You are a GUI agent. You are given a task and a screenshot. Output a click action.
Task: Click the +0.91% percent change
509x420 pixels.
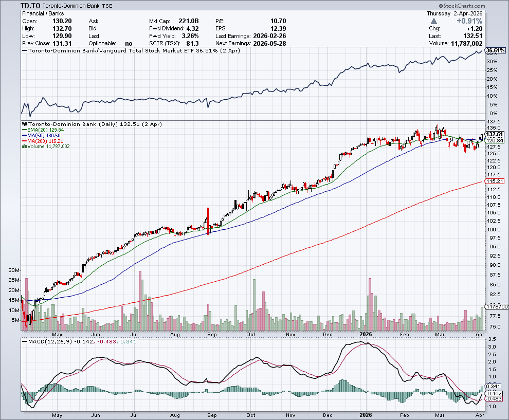(469, 21)
